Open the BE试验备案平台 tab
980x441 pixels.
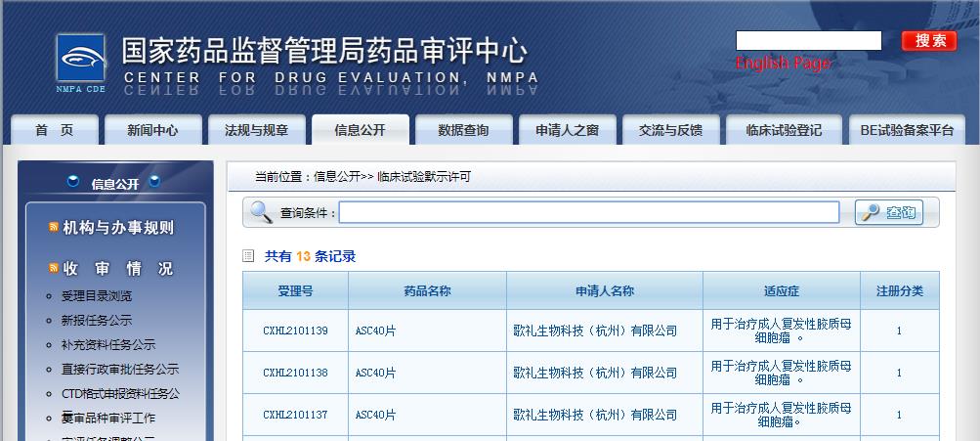(907, 130)
